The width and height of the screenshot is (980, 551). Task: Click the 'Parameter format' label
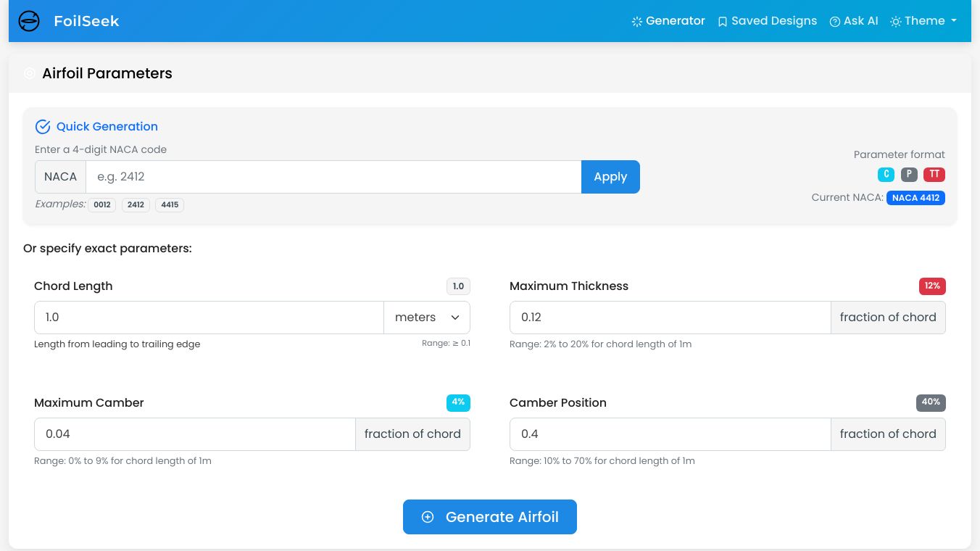click(x=900, y=154)
